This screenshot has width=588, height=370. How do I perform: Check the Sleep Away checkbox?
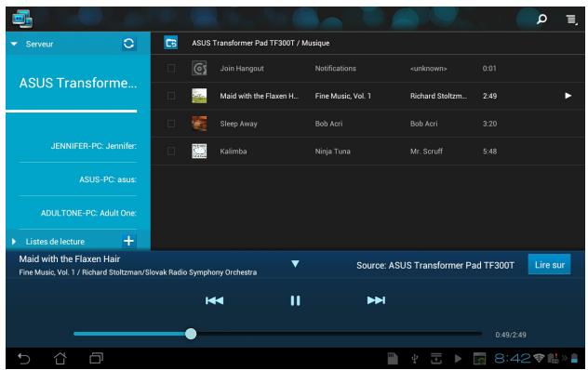click(x=171, y=124)
